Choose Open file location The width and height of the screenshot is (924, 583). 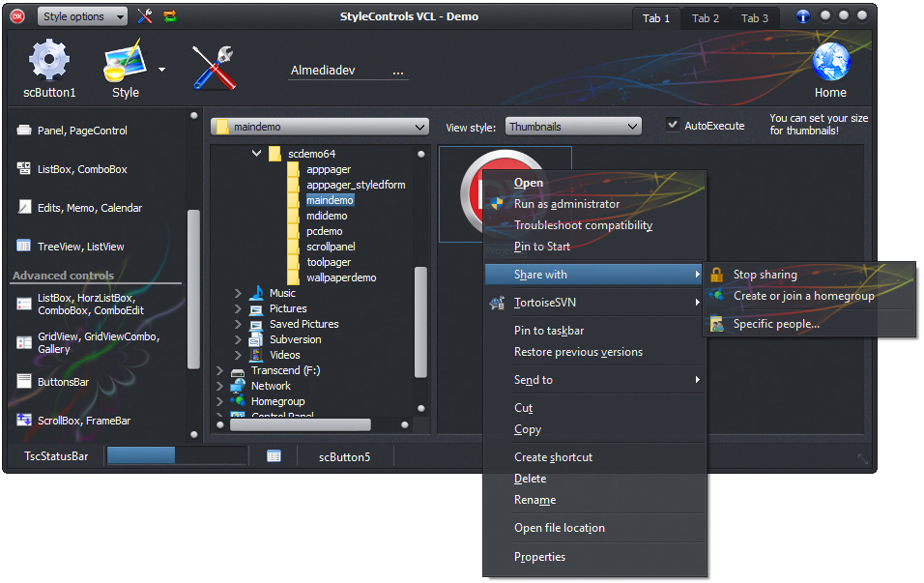pyautogui.click(x=595, y=528)
